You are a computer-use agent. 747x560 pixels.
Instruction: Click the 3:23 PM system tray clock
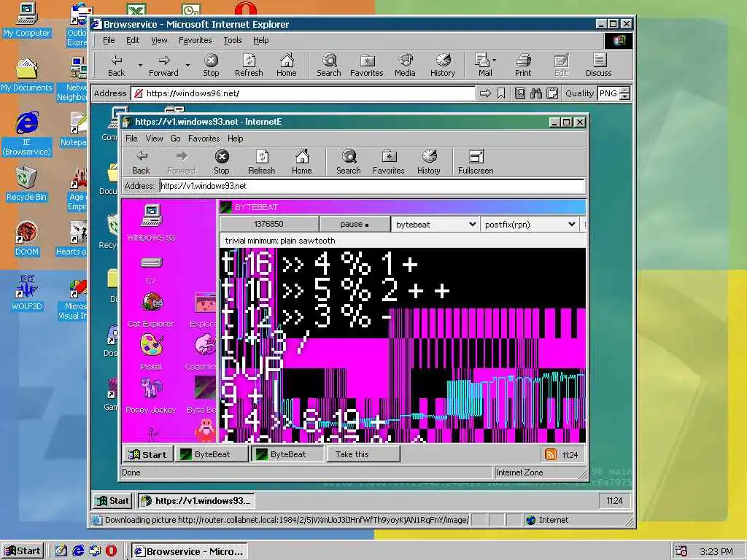(x=716, y=551)
